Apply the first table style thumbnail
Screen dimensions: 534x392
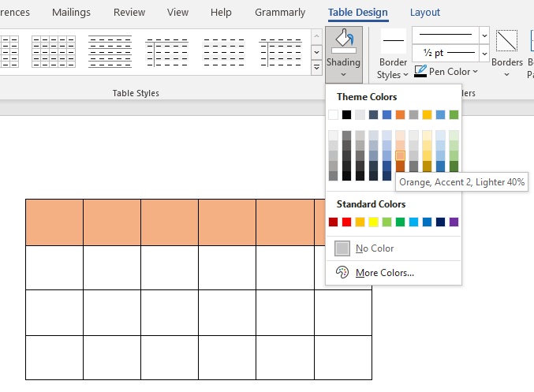[9, 50]
